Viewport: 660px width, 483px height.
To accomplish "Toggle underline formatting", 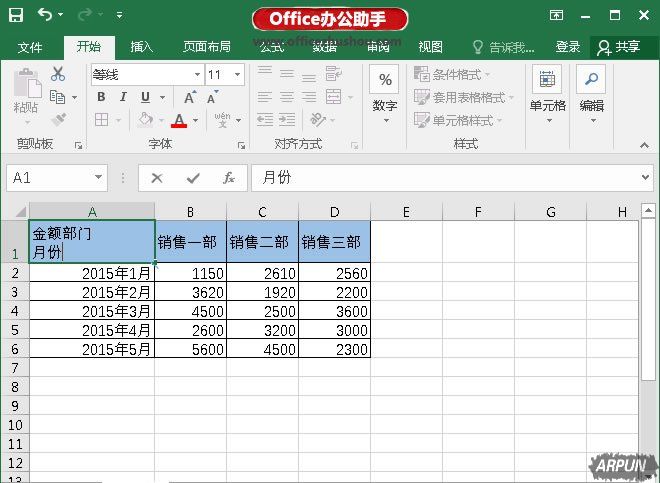I will pyautogui.click(x=145, y=97).
